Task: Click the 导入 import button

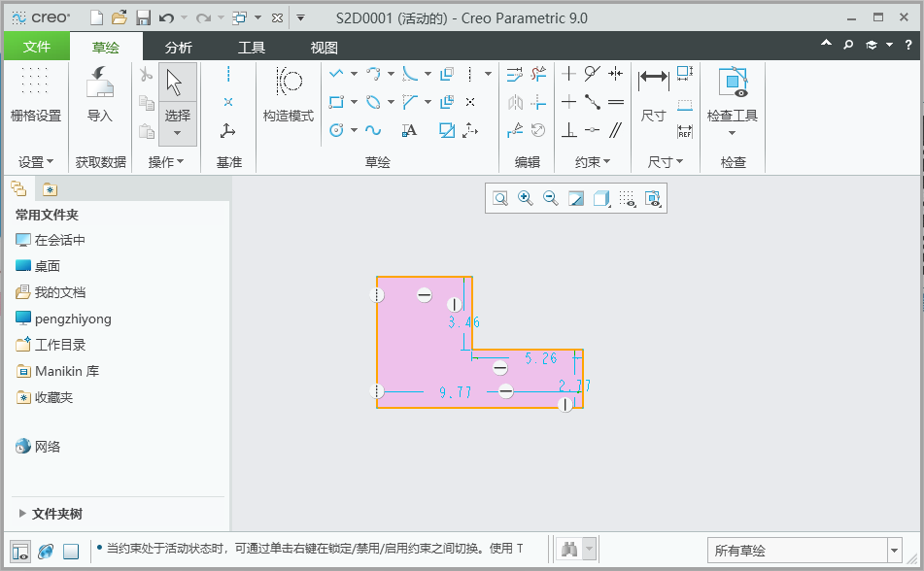Action: click(x=100, y=92)
